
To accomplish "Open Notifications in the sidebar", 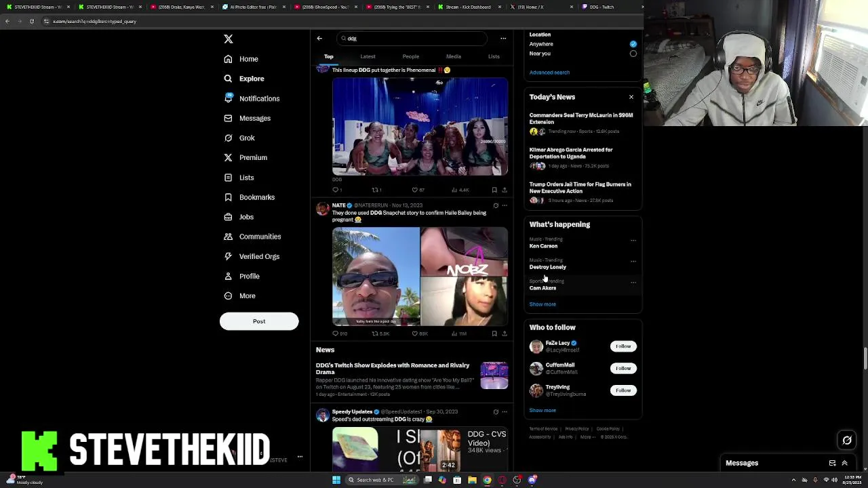I will pyautogui.click(x=252, y=98).
